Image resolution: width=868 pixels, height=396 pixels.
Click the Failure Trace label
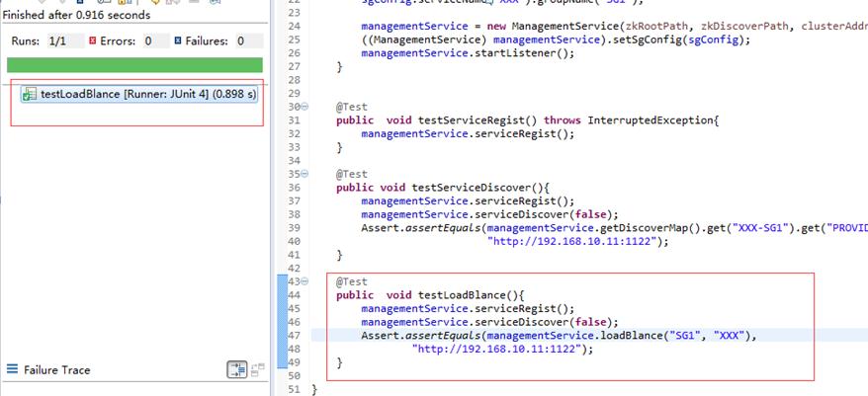coord(56,370)
